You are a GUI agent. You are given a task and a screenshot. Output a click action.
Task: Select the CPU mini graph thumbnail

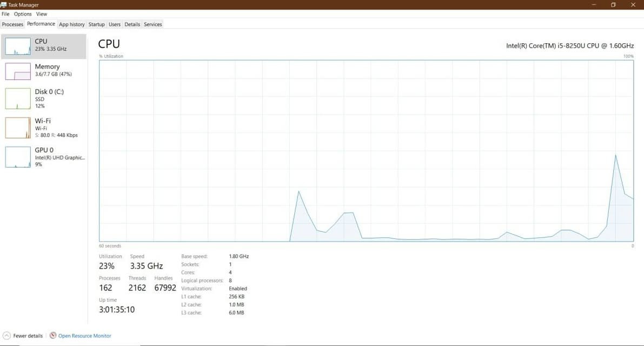[18, 46]
